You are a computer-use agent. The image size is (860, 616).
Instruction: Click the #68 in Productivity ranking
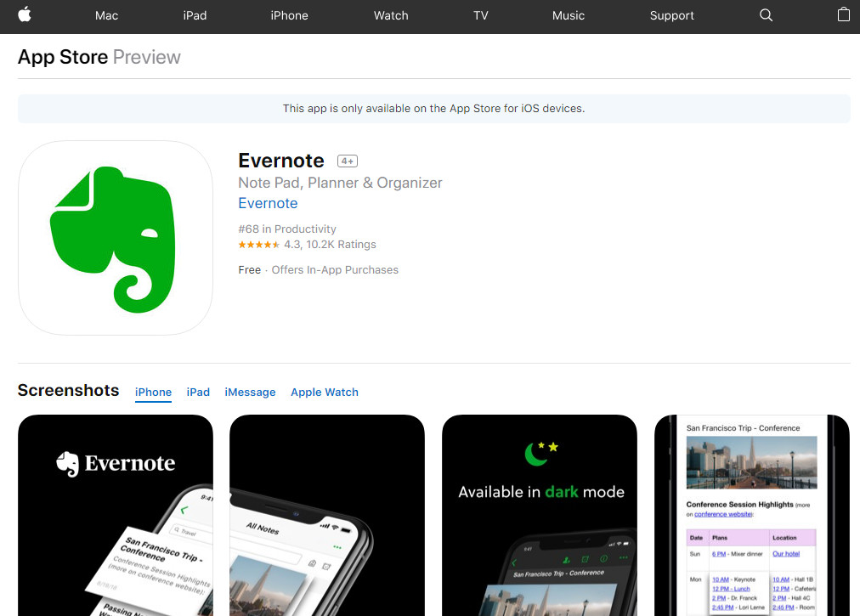(287, 229)
